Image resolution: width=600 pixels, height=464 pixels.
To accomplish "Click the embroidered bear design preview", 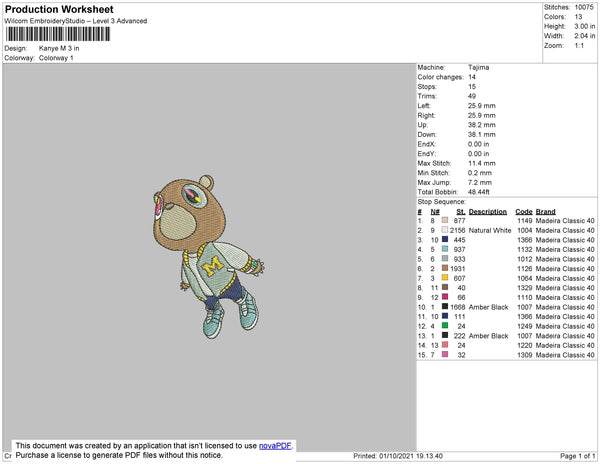I will pos(208,257).
